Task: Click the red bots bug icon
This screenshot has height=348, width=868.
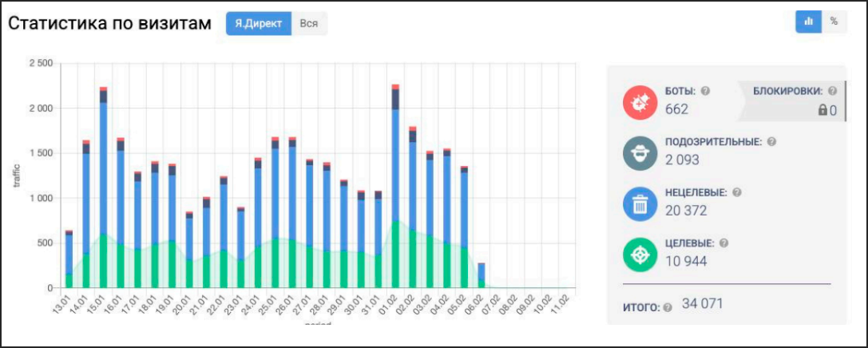Action: 640,101
